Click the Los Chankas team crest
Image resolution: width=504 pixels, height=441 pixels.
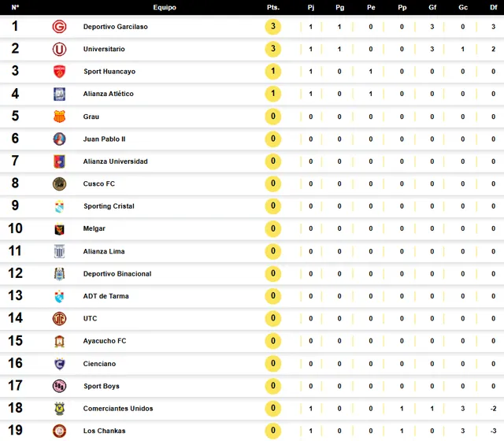[x=60, y=431]
